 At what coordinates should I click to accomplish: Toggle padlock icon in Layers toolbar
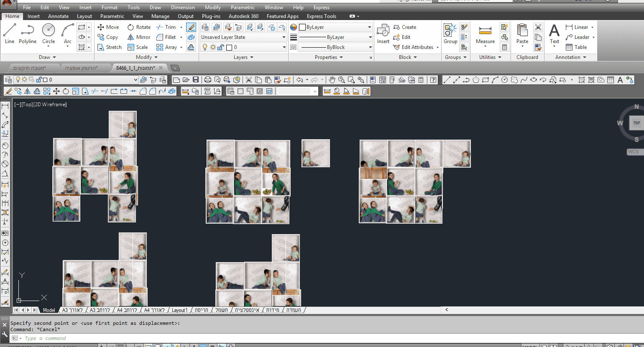39,79
